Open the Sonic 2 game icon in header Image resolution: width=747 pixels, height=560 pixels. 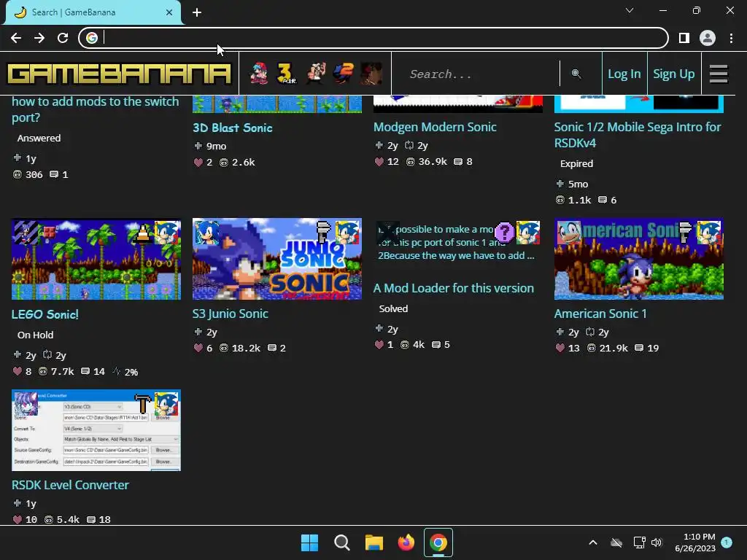pyautogui.click(x=343, y=74)
